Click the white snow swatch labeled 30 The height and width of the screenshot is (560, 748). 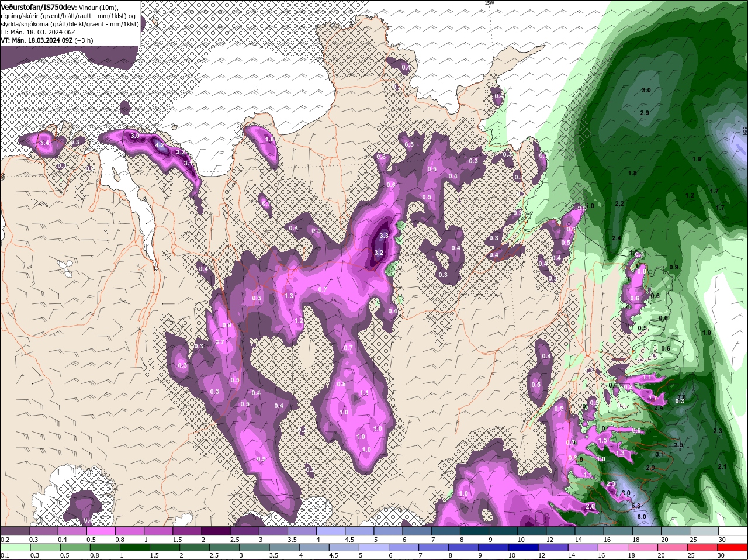[733, 530]
